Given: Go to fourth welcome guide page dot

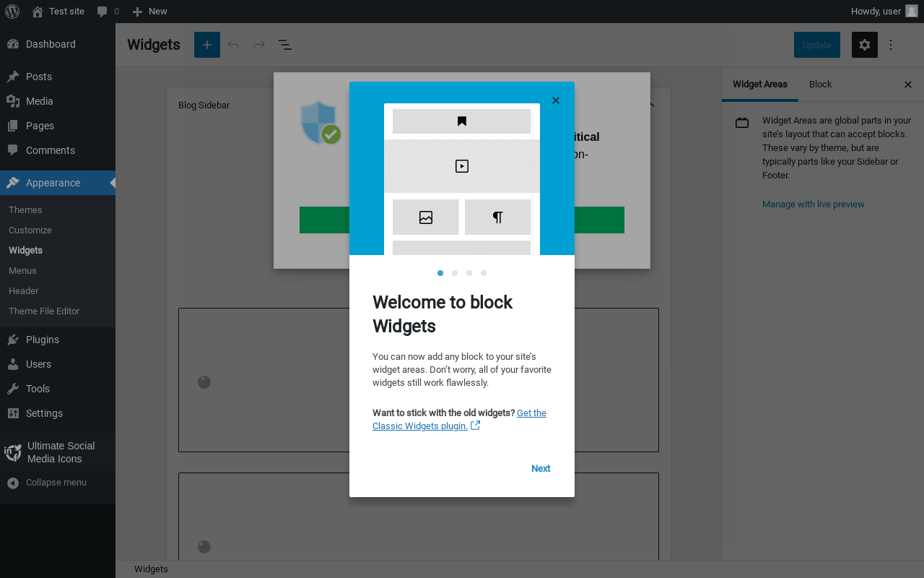Looking at the screenshot, I should [484, 273].
